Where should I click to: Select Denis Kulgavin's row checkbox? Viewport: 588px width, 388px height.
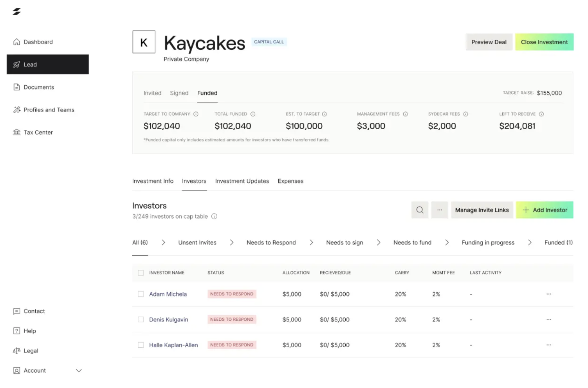[x=141, y=320]
